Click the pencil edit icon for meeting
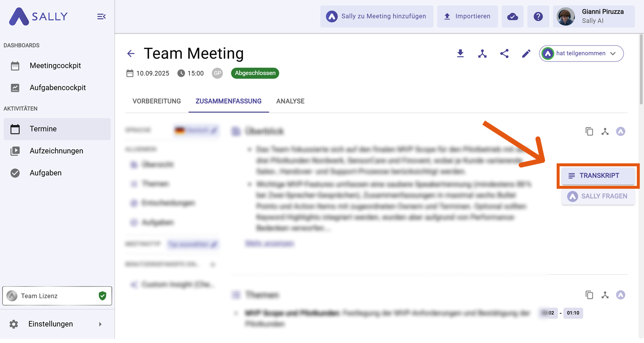The width and height of the screenshot is (644, 343). [526, 53]
